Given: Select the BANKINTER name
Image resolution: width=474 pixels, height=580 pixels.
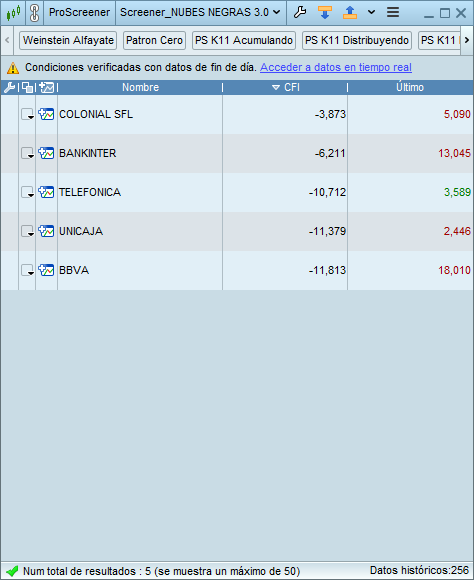Looking at the screenshot, I should pos(88,153).
